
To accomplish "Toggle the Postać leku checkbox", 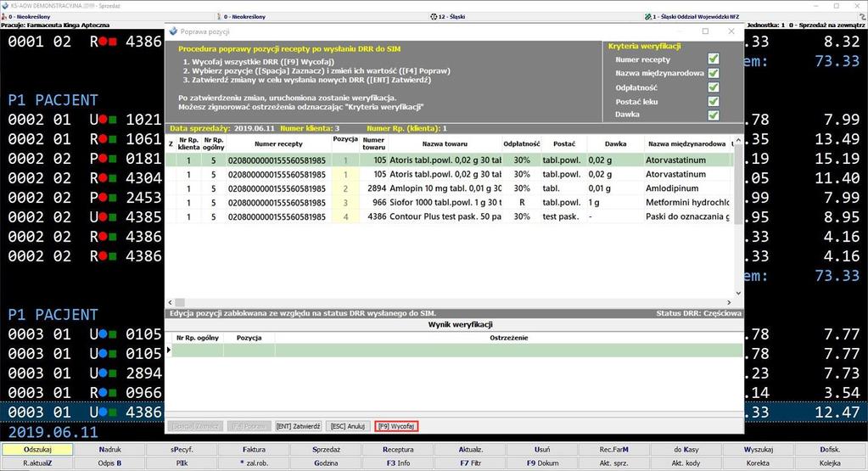I will [x=713, y=101].
